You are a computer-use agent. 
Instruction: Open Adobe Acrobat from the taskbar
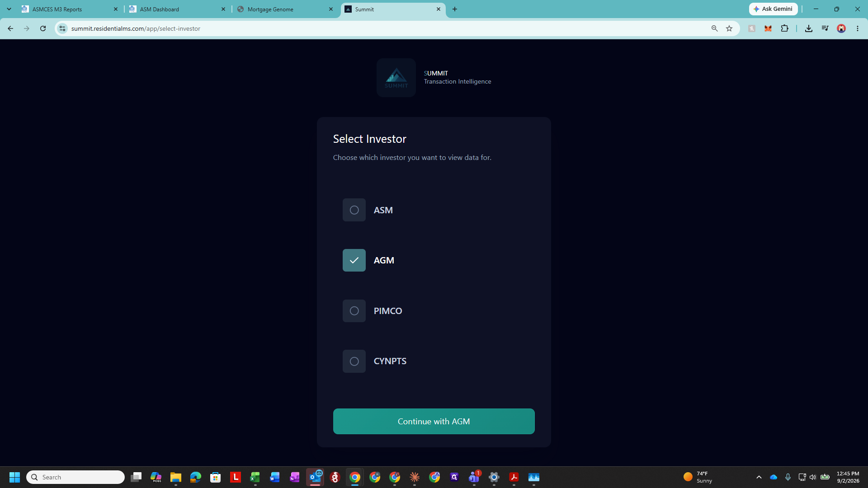click(514, 477)
